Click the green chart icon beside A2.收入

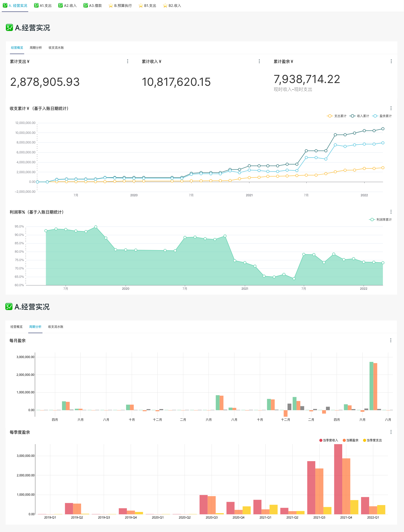[61, 6]
